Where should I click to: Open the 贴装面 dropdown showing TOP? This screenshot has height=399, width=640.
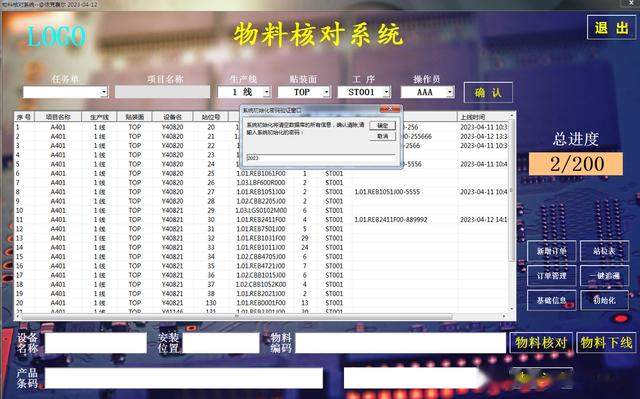(x=326, y=92)
